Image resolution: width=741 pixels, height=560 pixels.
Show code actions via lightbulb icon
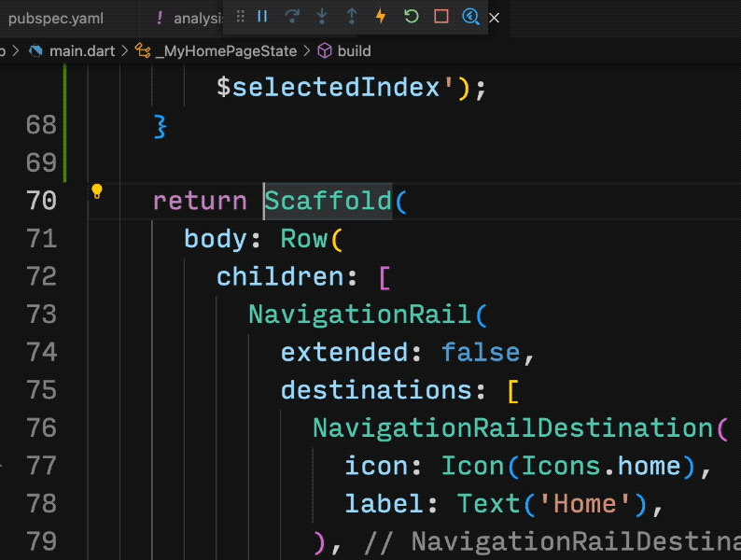pos(96,192)
